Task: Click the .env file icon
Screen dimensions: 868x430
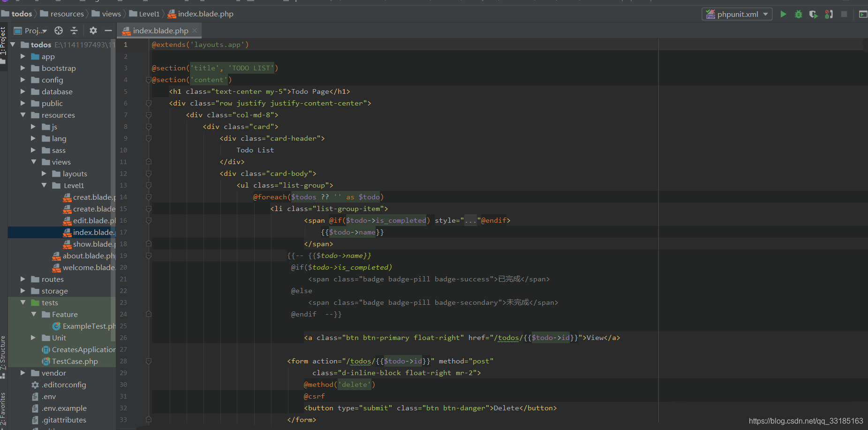Action: coord(35,396)
